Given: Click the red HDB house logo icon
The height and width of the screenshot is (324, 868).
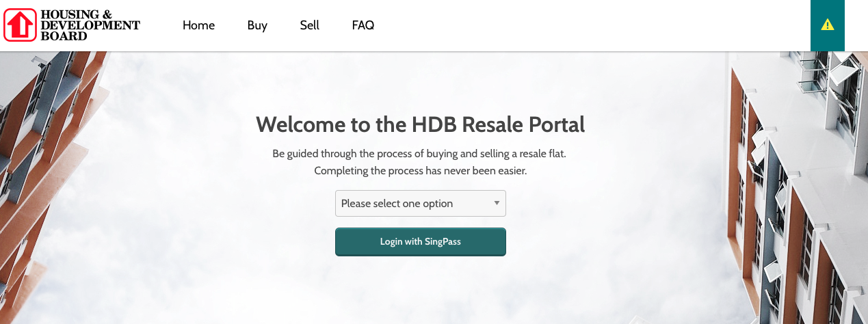Looking at the screenshot, I should 20,25.
